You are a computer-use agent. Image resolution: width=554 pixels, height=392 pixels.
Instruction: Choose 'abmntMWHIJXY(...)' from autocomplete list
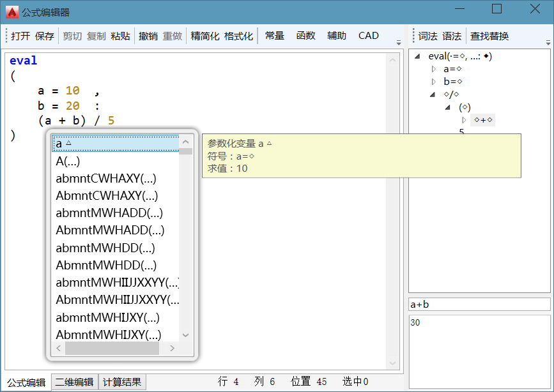[115, 317]
